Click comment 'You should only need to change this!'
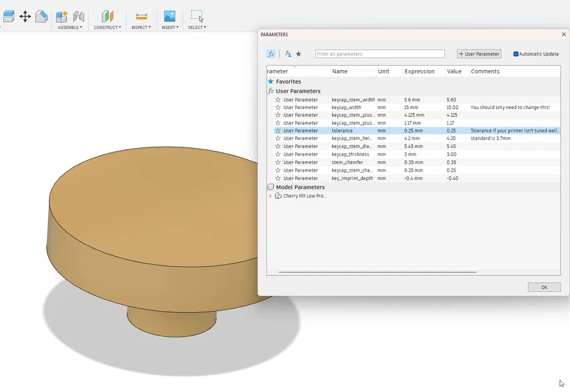This screenshot has height=392, width=570. click(510, 107)
